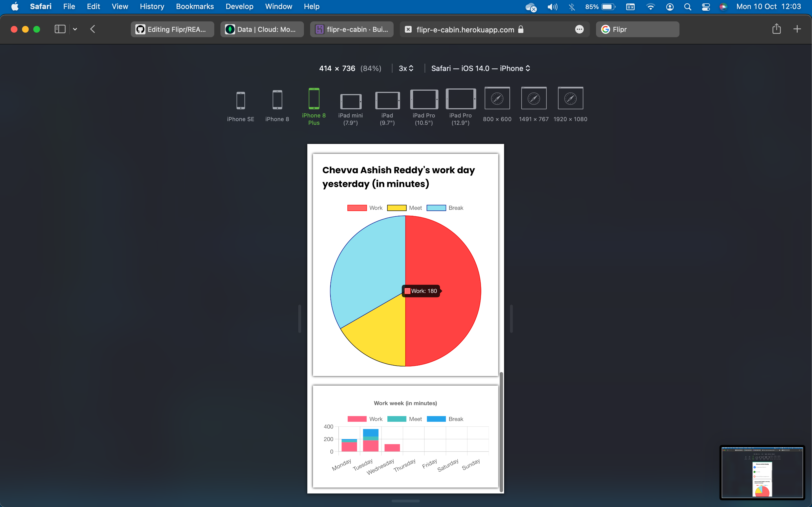Select the 1920 × 1080 viewport icon

tap(570, 99)
